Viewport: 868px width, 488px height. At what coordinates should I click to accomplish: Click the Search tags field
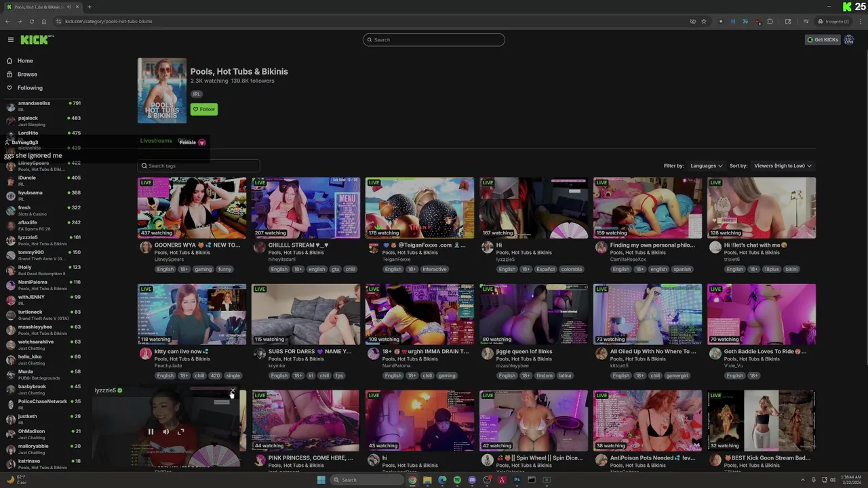[x=199, y=166]
